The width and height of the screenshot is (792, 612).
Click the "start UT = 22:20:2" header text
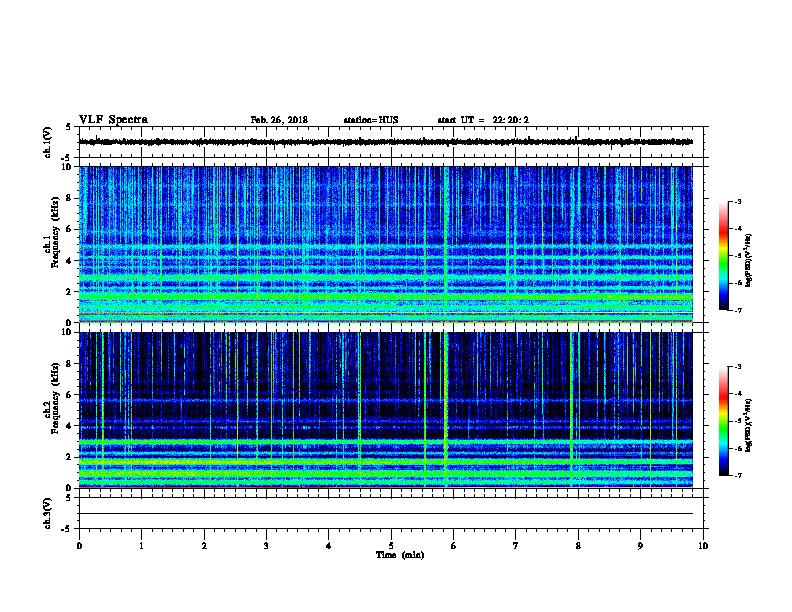tap(483, 120)
